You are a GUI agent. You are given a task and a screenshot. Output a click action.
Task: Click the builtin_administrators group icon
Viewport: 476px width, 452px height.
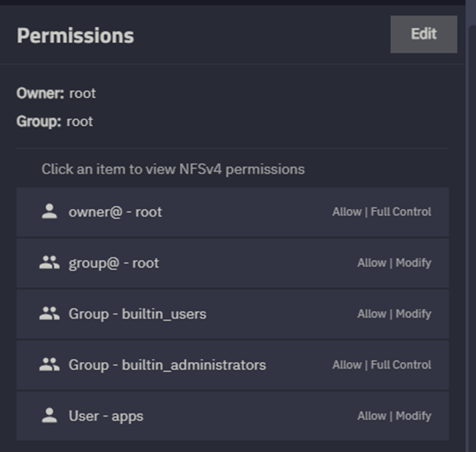coord(49,365)
